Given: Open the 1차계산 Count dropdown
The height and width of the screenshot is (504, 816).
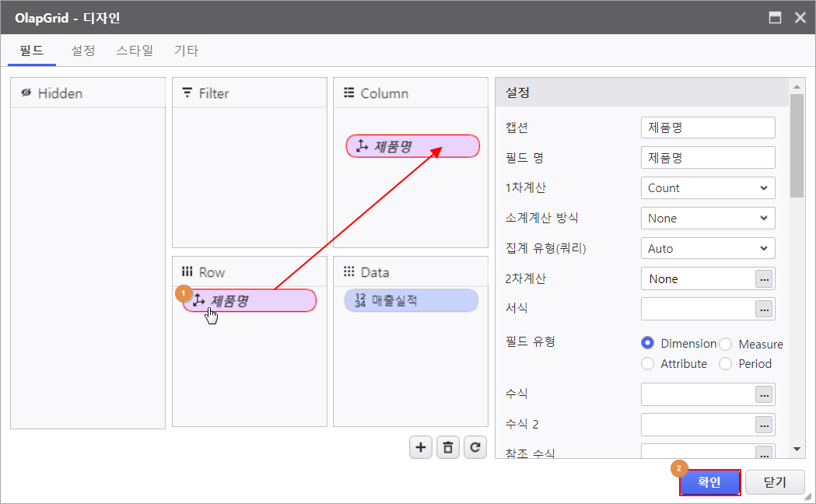Looking at the screenshot, I should [x=708, y=188].
